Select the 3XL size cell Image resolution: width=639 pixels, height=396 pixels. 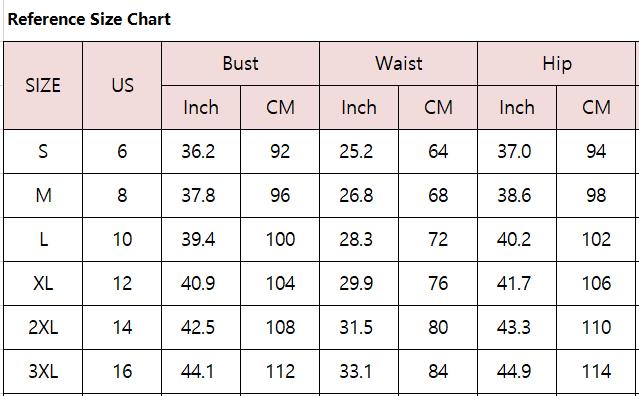pos(43,372)
